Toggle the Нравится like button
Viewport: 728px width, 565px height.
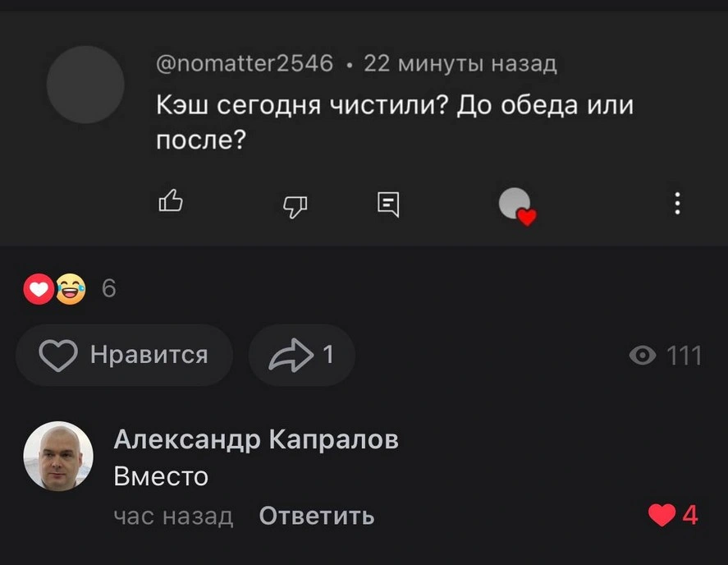click(124, 356)
